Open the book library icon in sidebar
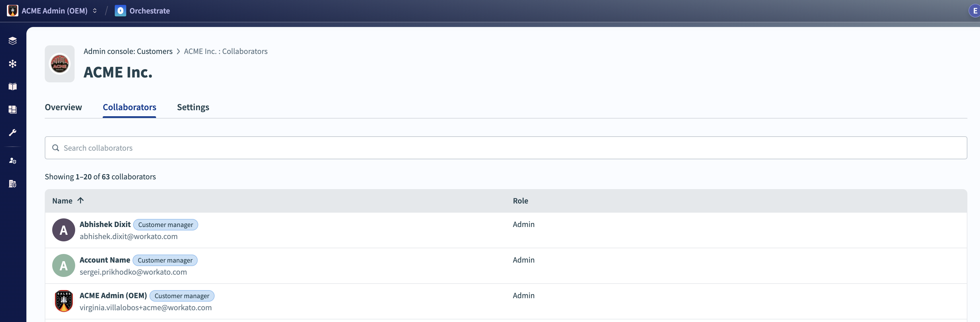Image resolution: width=980 pixels, height=322 pixels. pyautogui.click(x=13, y=87)
